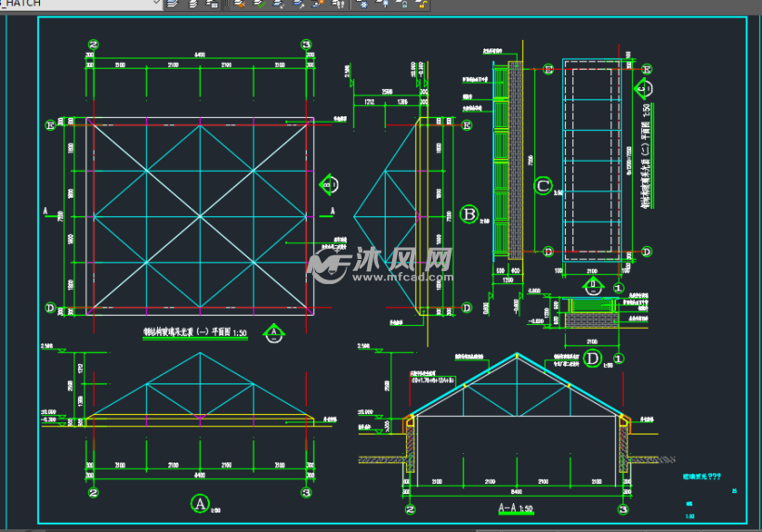The image size is (762, 532).
Task: Turn layer off with the light bulb icon
Action: [x=382, y=4]
